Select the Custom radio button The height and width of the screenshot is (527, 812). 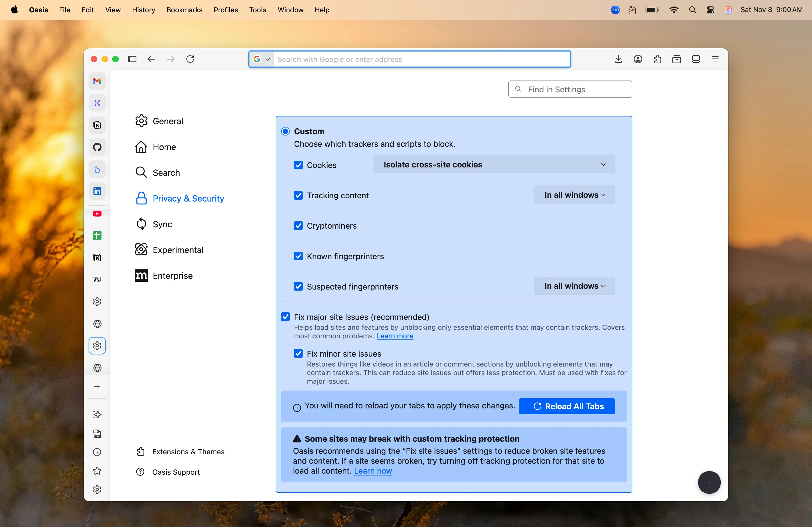coord(285,131)
